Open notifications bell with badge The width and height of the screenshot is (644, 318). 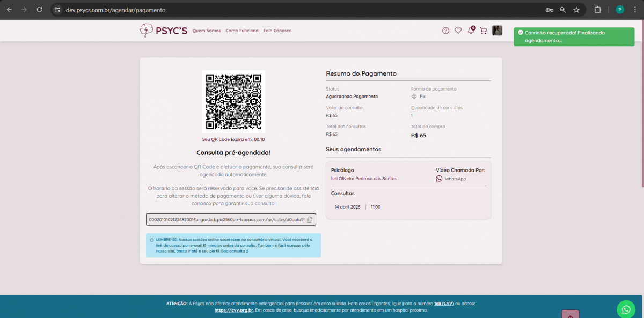pyautogui.click(x=471, y=31)
